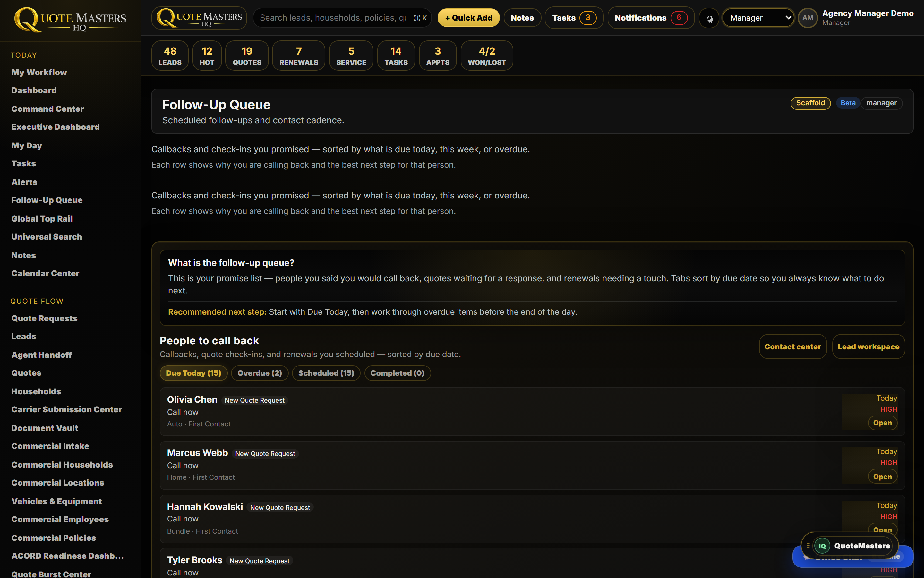Viewport: 924px width, 578px height.
Task: Open Leads in sidebar
Action: (x=24, y=337)
